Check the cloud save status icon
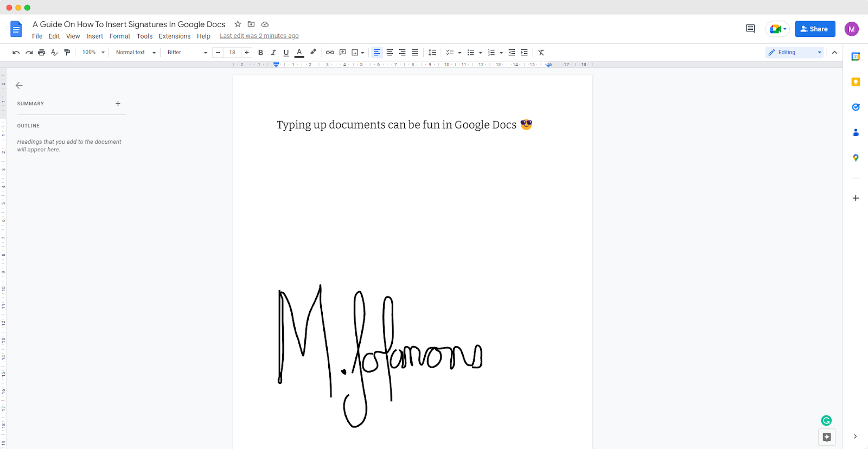This screenshot has width=868, height=449. (265, 24)
